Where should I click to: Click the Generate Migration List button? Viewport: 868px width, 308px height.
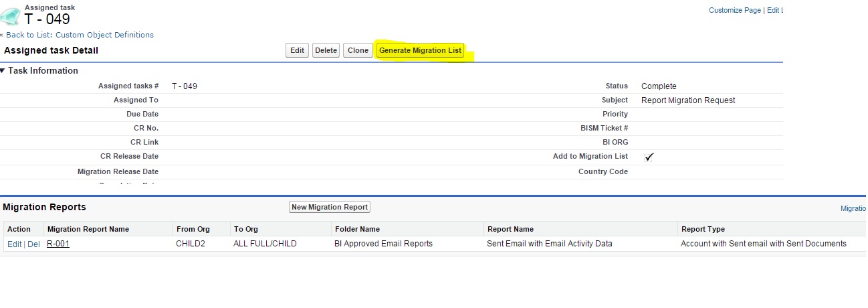[420, 50]
